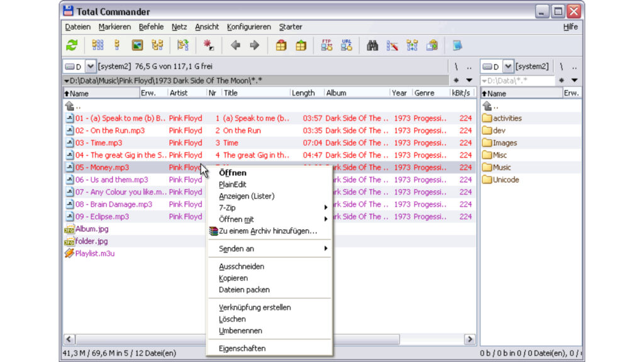The image size is (644, 362).
Task: Click horizontal scrollbar left arrow
Action: point(69,339)
